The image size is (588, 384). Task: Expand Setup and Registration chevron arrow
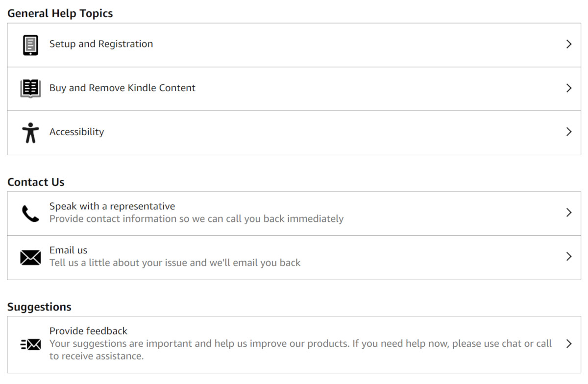point(569,44)
